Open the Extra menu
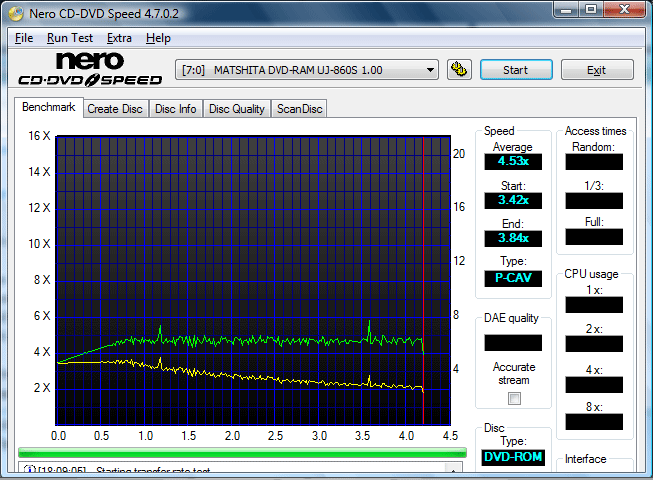This screenshot has height=480, width=653. click(x=119, y=38)
